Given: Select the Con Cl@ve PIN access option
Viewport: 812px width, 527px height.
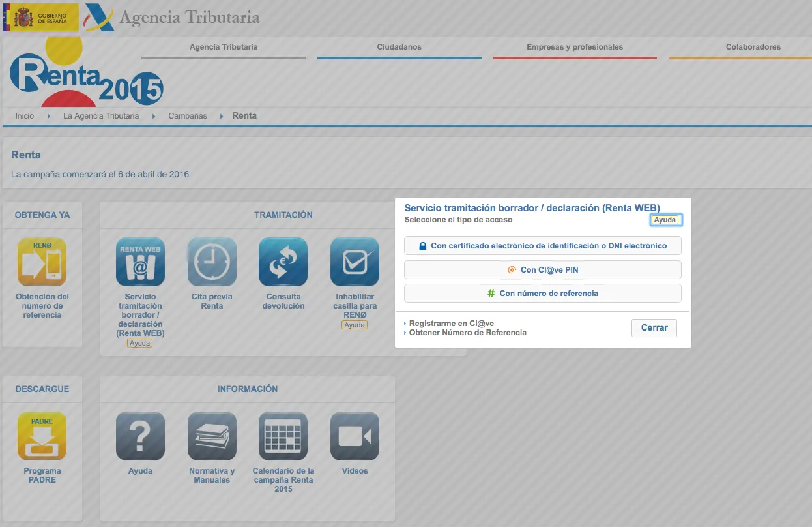Looking at the screenshot, I should 542,270.
